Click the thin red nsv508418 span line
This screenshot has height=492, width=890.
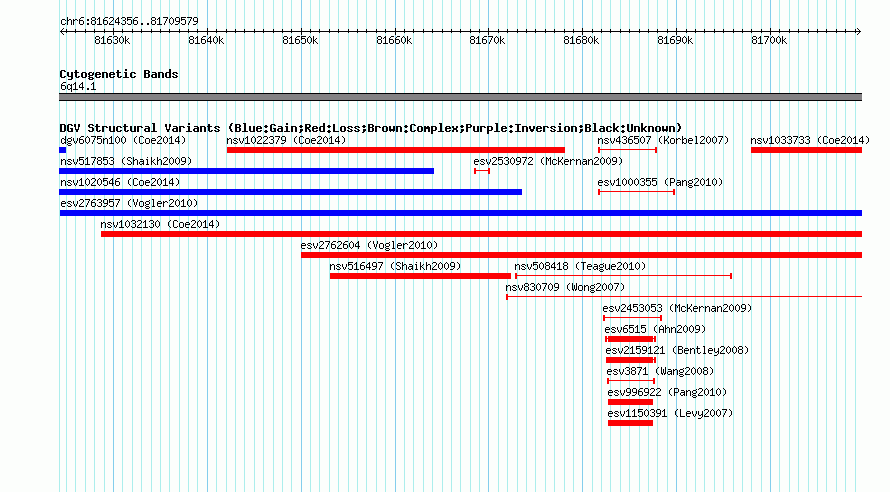pos(623,276)
